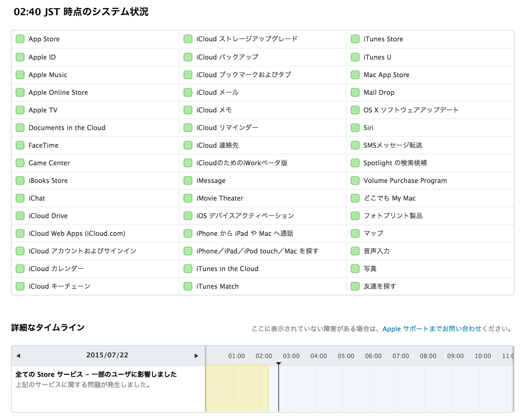Open the Apple サポートまでお問い合わせ link
The width and height of the screenshot is (523, 420).
coord(432,329)
